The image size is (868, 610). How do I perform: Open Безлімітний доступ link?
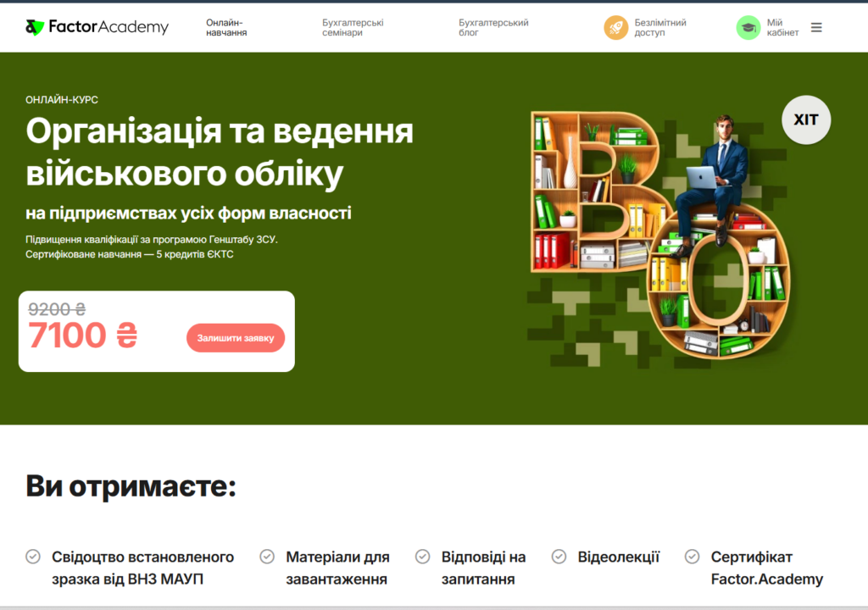(659, 27)
